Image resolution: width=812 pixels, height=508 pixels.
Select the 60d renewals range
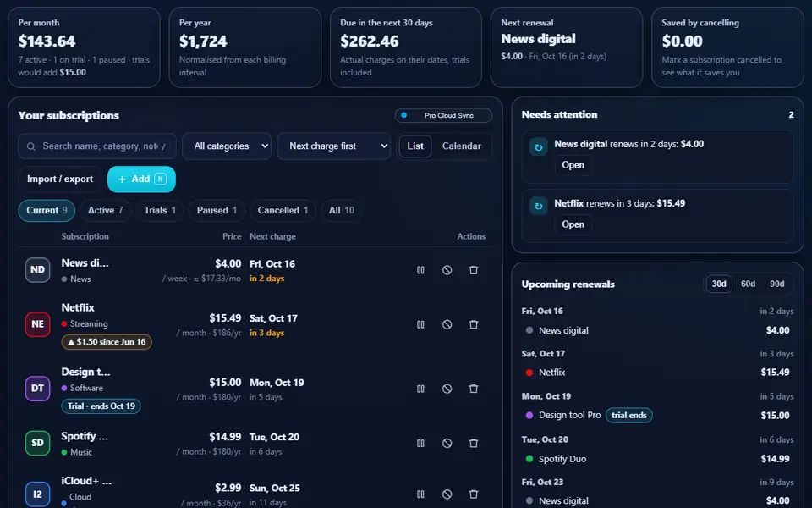[x=748, y=284]
